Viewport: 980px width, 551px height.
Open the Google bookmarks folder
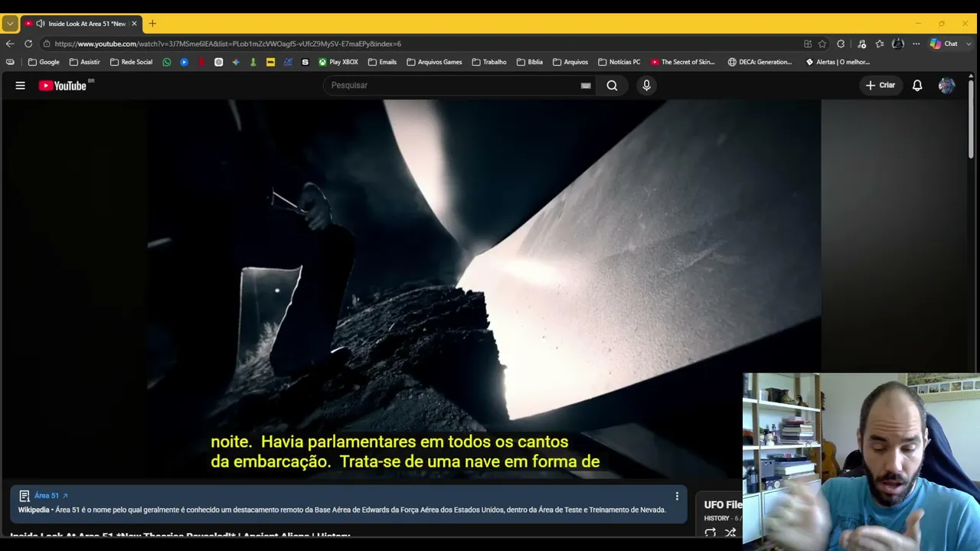click(x=44, y=62)
